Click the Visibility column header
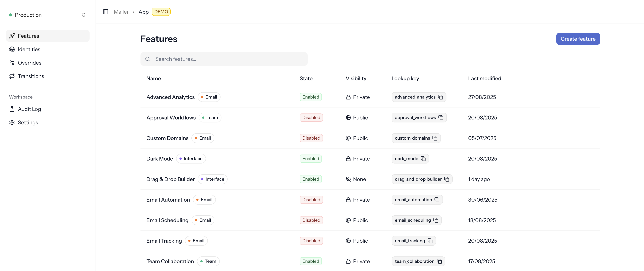This screenshot has height=271, width=644. 356,78
